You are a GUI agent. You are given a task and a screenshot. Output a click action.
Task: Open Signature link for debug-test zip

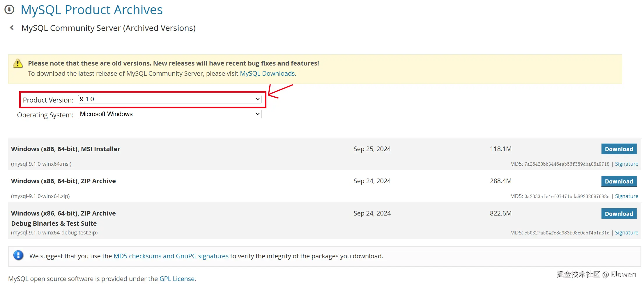click(626, 233)
